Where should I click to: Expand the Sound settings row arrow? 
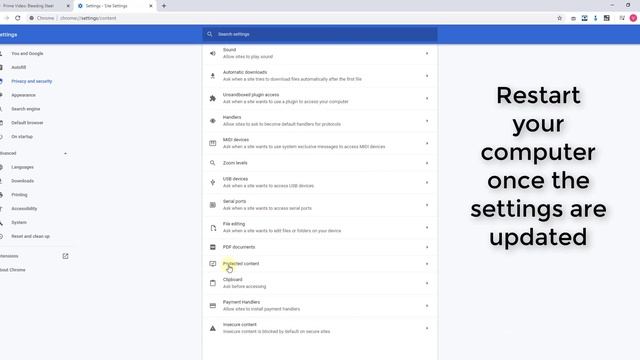[x=427, y=53]
